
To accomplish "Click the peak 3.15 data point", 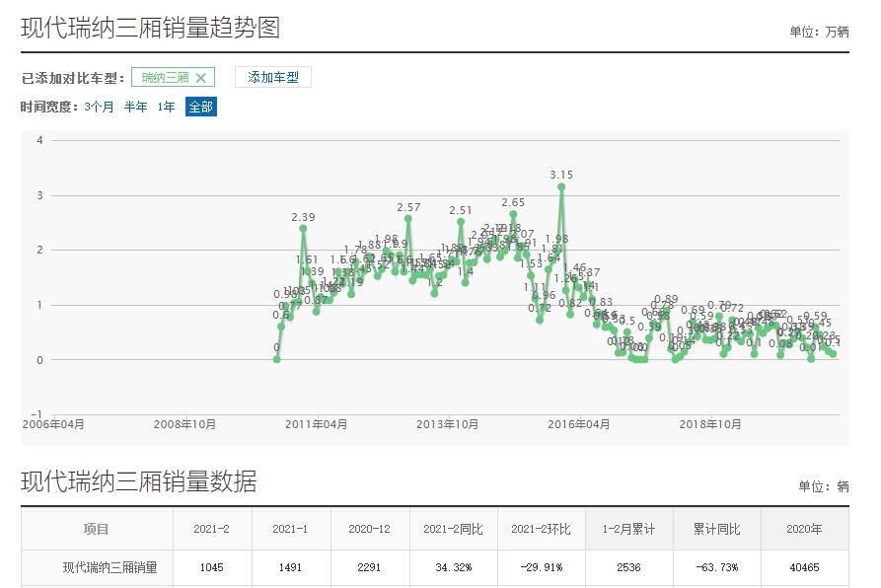I will pyautogui.click(x=560, y=187).
